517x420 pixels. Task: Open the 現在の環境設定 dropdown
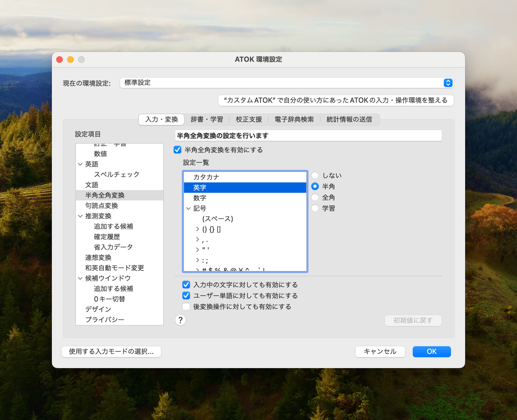(287, 83)
